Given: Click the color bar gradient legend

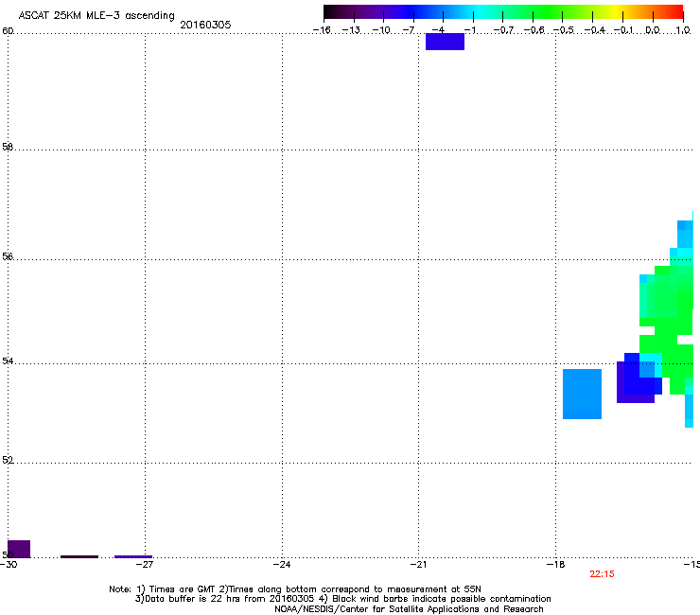Looking at the screenshot, I should click(x=503, y=12).
